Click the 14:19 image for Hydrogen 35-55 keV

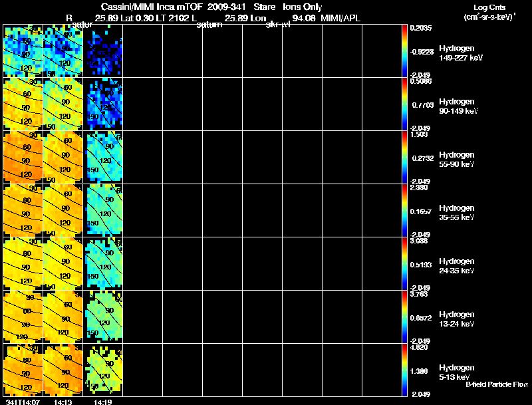(x=103, y=210)
